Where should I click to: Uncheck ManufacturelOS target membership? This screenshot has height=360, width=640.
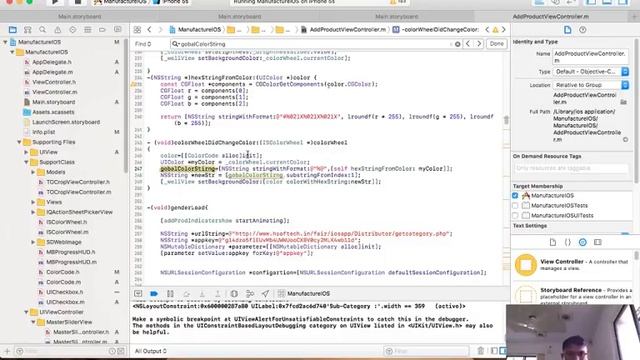[x=515, y=196]
